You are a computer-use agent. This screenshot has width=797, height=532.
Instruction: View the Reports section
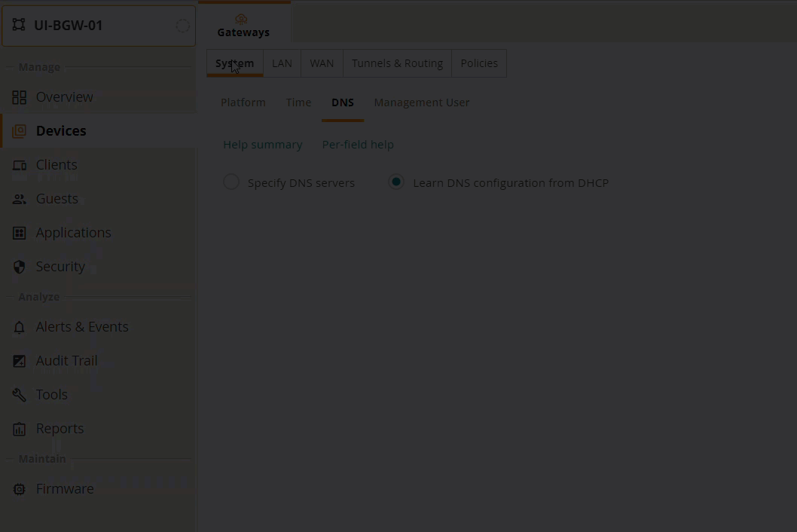(x=60, y=428)
